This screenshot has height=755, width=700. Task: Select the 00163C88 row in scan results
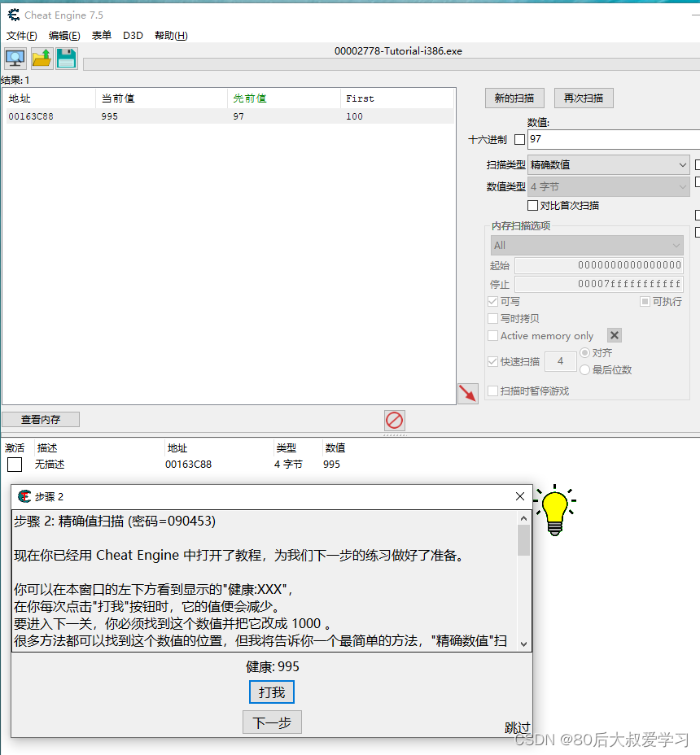[229, 116]
